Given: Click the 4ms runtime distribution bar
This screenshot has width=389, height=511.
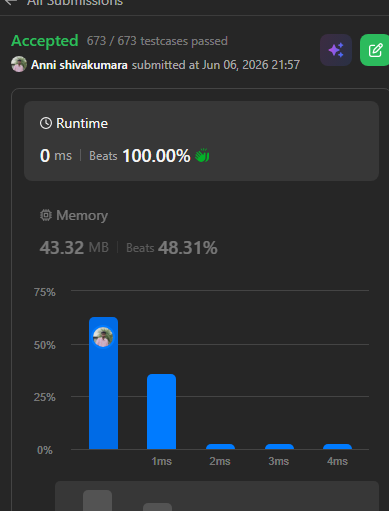Looking at the screenshot, I should tap(337, 447).
